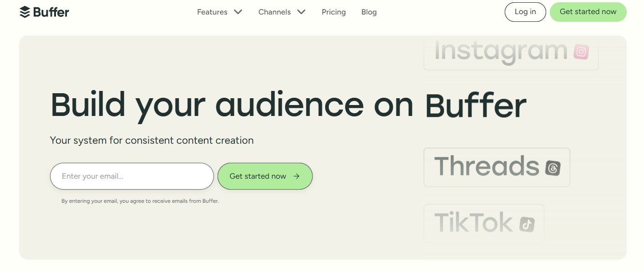Click the Enter your email input field
Image resolution: width=644 pixels, height=271 pixels.
(132, 176)
